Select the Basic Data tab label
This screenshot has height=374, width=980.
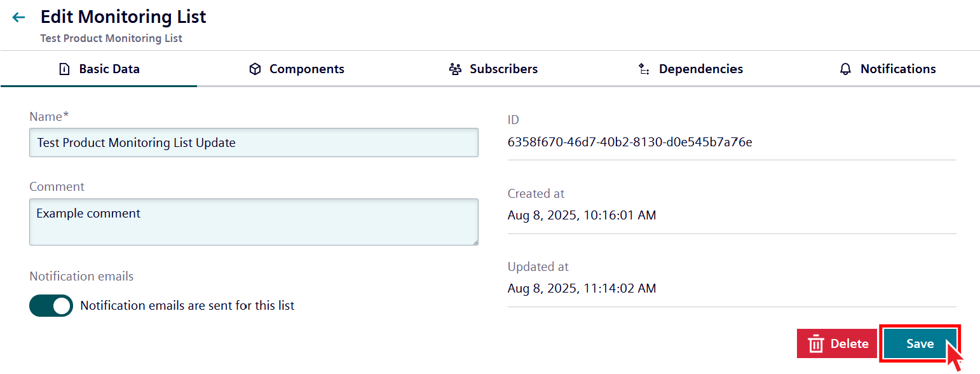[109, 69]
